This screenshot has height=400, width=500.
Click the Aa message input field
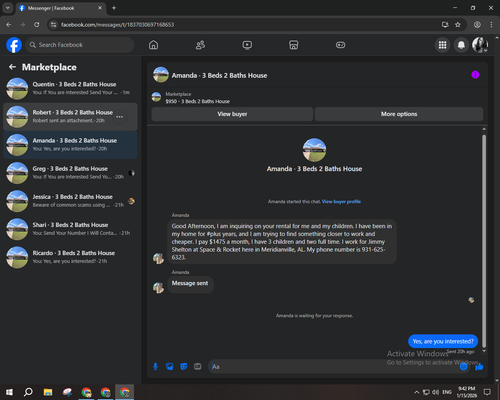[x=333, y=367]
